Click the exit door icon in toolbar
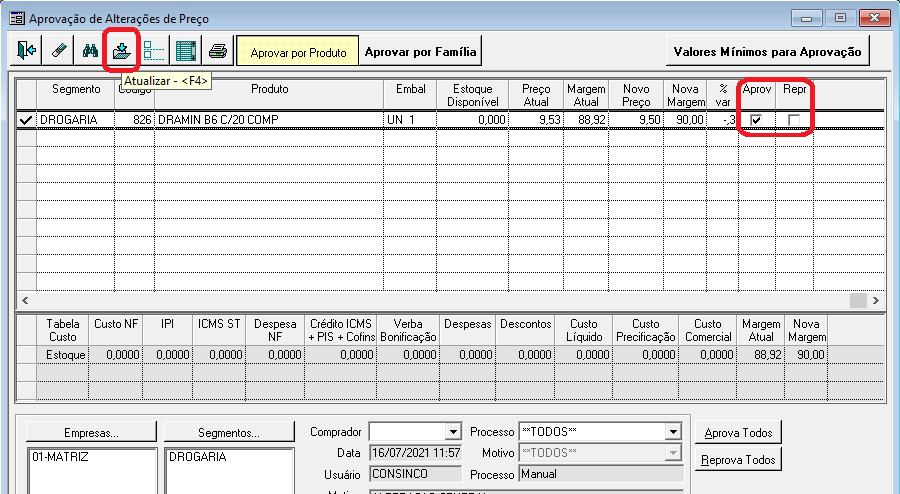The width and height of the screenshot is (900, 494). 26,51
